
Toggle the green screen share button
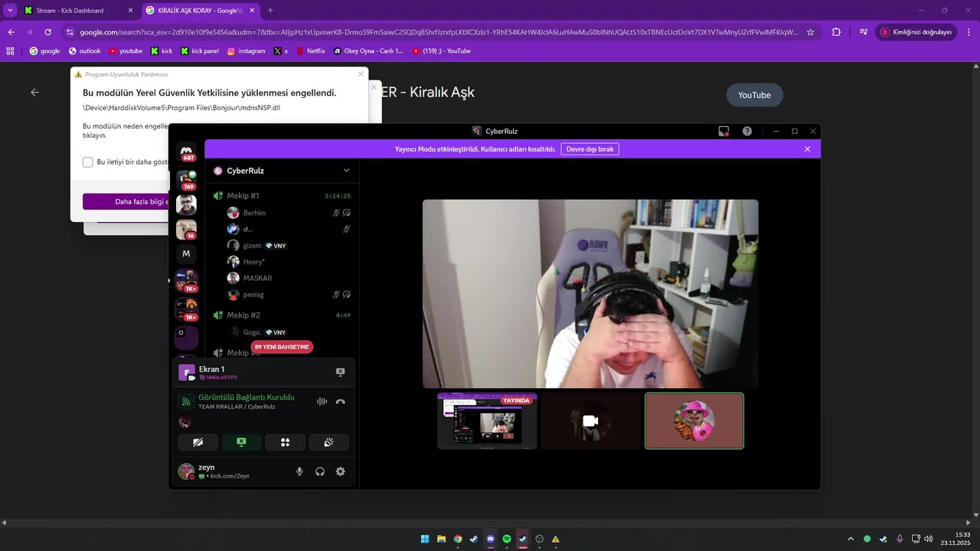241,442
